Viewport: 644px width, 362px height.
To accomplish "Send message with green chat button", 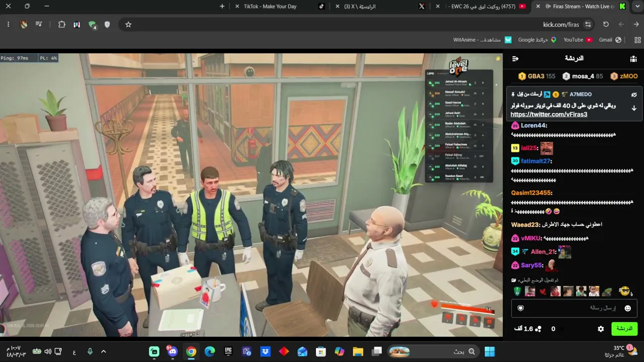I will tap(624, 329).
